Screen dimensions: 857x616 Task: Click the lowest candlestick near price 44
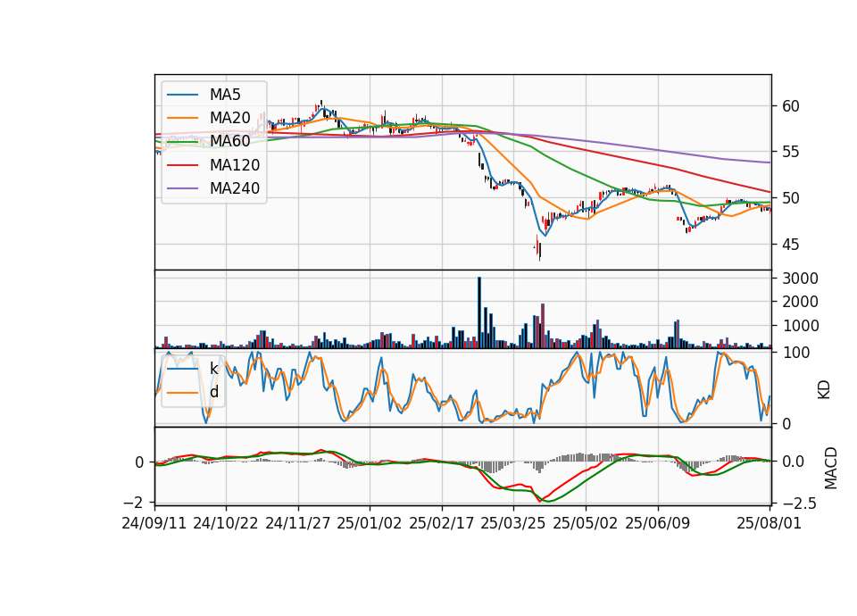pyautogui.click(x=539, y=251)
